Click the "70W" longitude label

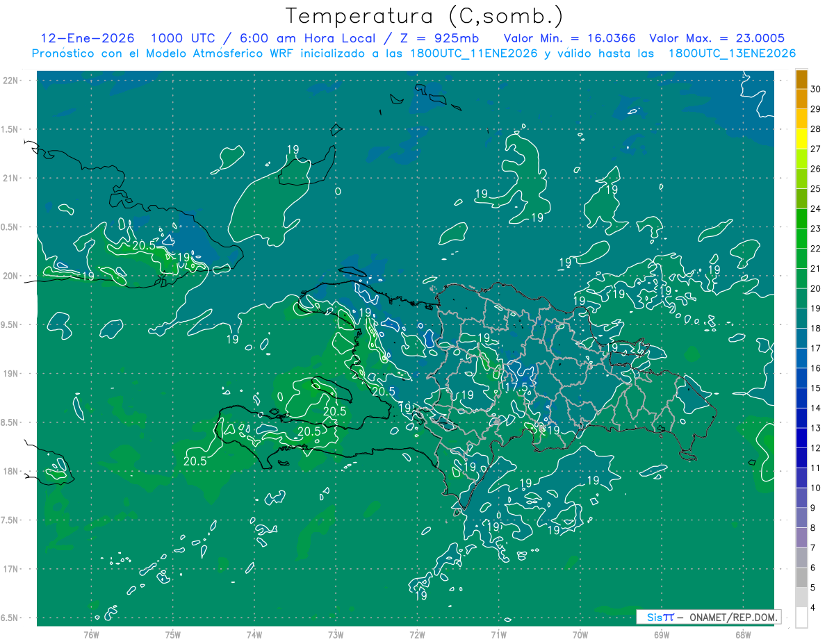pyautogui.click(x=580, y=634)
